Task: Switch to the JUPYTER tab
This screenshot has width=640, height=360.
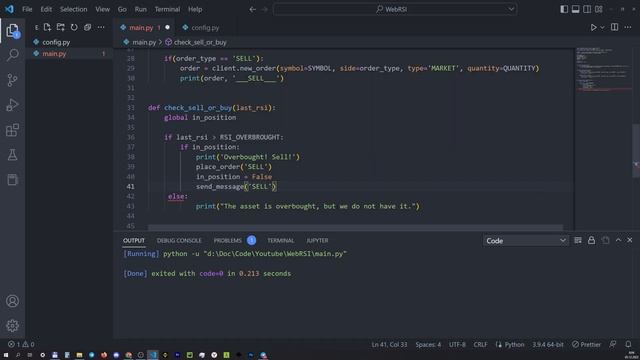Action: coord(317,240)
